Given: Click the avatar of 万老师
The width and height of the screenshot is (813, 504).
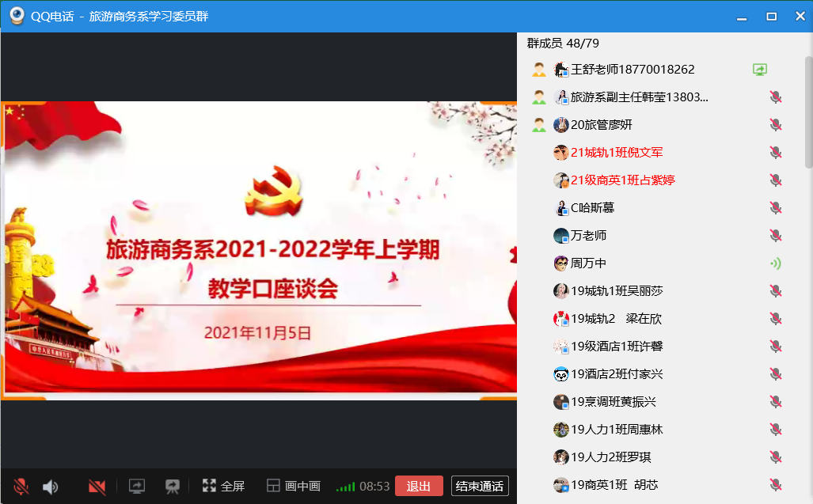Looking at the screenshot, I should (x=561, y=236).
